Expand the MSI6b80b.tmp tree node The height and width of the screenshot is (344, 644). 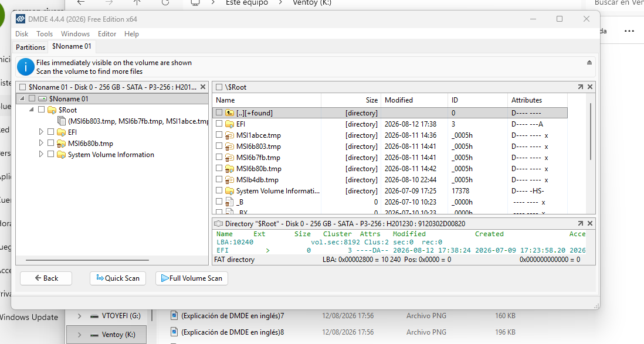(41, 143)
